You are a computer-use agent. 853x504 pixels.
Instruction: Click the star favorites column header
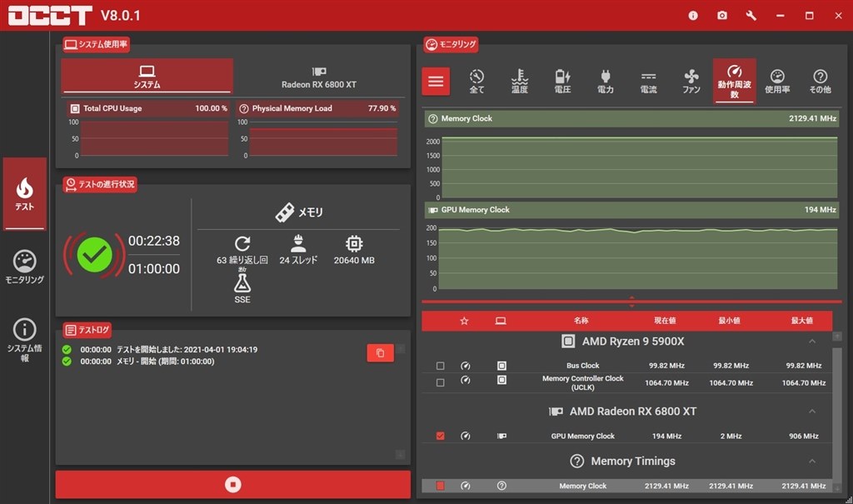pyautogui.click(x=464, y=321)
